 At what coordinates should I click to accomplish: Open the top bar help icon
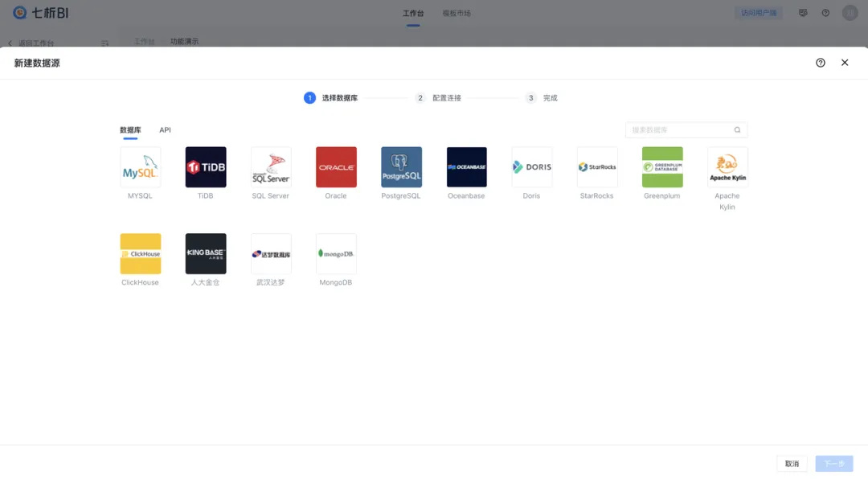(825, 13)
